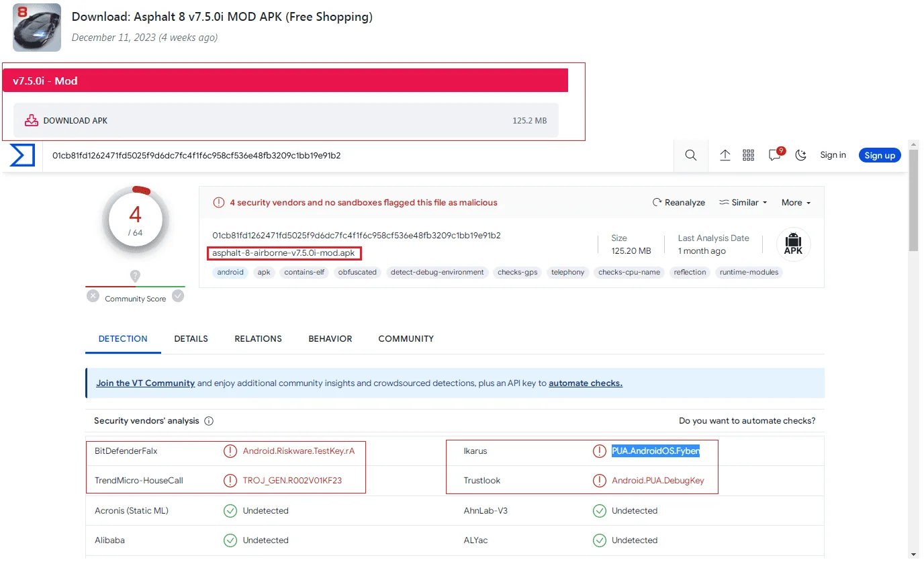Click the 125.20 MB size value
Viewport: 924px width, 568px height.
click(631, 251)
